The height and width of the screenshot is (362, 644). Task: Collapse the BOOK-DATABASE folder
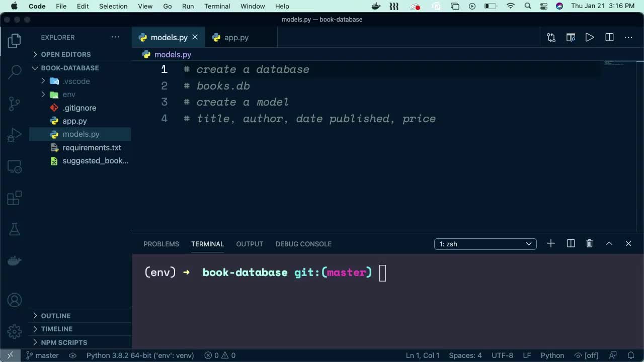coord(35,68)
